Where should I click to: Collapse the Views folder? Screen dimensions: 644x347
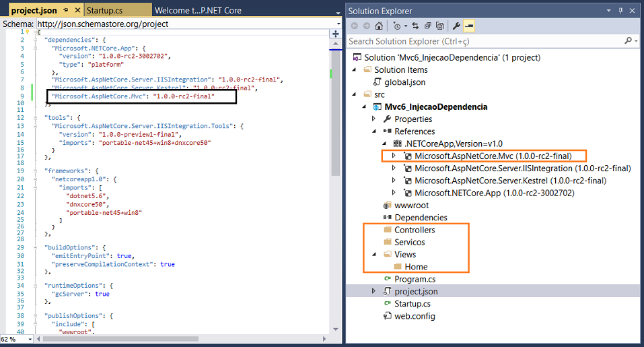374,255
